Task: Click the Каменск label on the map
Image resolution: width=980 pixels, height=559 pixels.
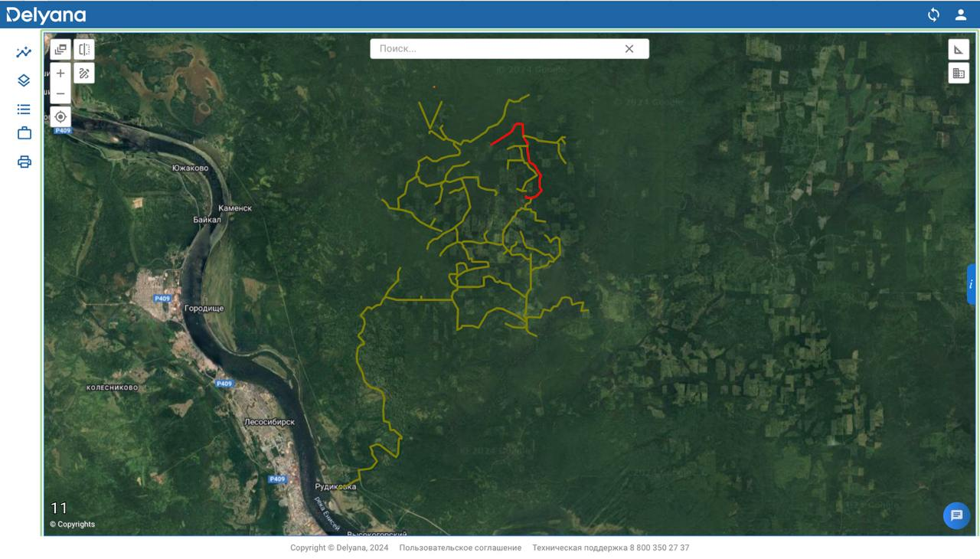Action: (235, 208)
